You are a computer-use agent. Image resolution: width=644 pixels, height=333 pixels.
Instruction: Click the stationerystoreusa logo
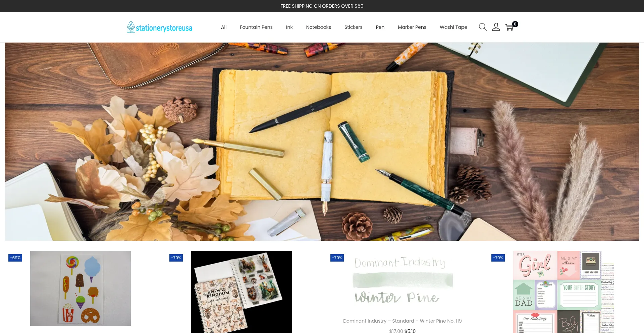(x=160, y=27)
